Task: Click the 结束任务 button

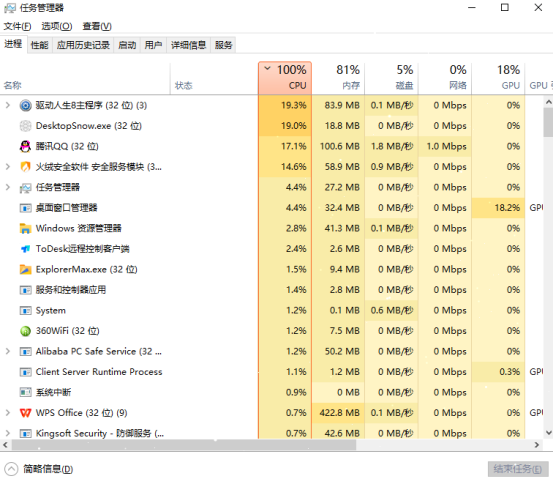Action: point(518,469)
